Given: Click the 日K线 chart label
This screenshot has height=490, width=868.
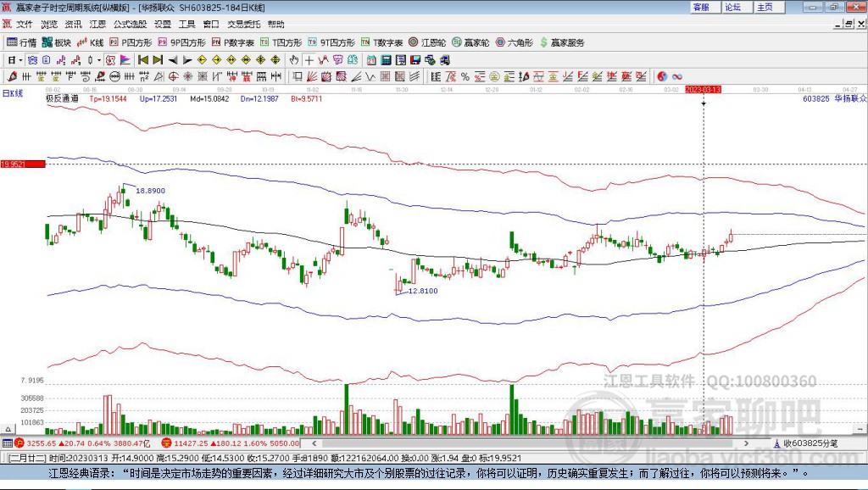Looking at the screenshot, I should (13, 93).
